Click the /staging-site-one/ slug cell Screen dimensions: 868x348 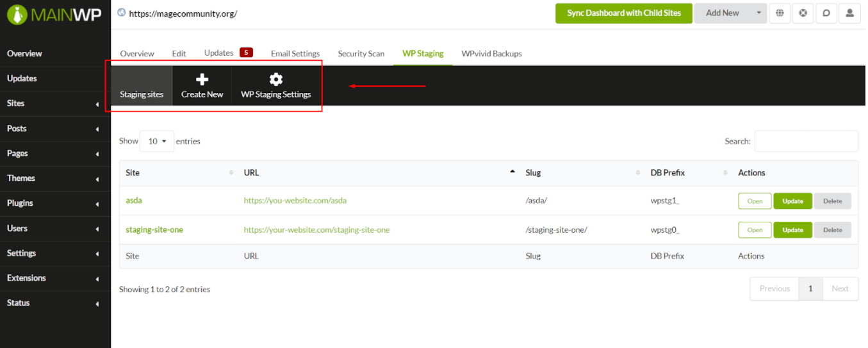pyautogui.click(x=556, y=229)
